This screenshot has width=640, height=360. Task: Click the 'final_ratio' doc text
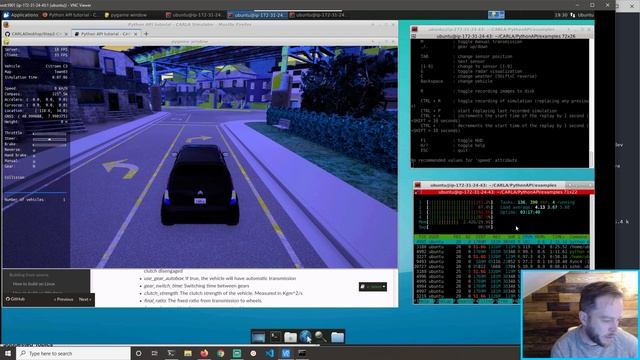(x=154, y=301)
